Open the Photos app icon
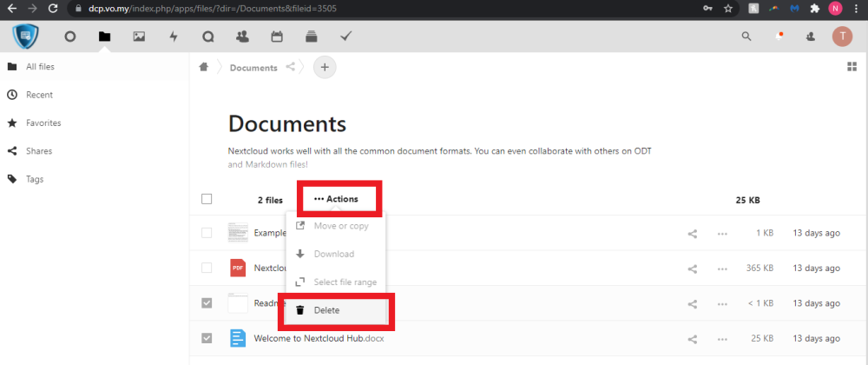Viewport: 868px width, 365px height. [x=139, y=36]
